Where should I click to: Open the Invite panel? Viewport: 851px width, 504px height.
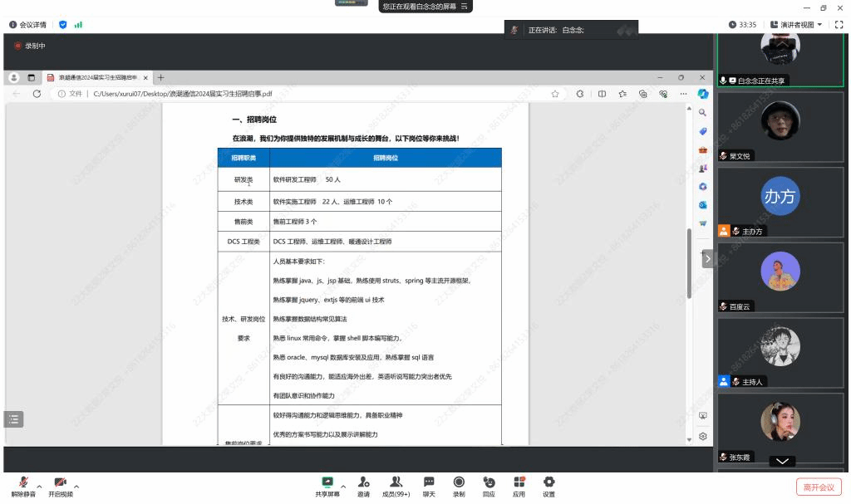pos(364,487)
